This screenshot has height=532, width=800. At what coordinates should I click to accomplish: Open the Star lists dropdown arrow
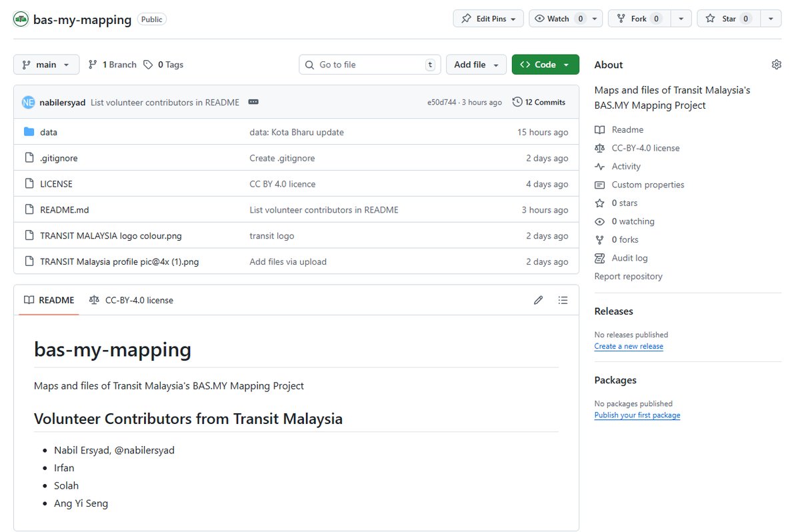770,19
